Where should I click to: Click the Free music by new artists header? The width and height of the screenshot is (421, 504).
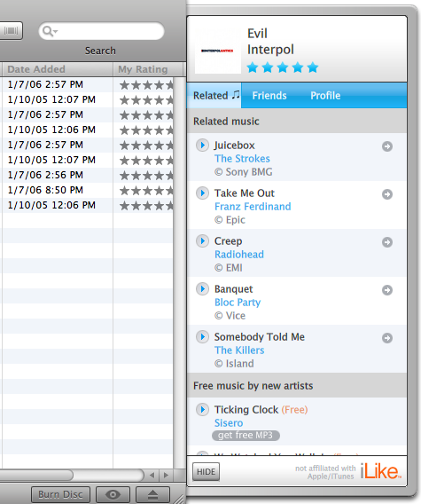[297, 385]
